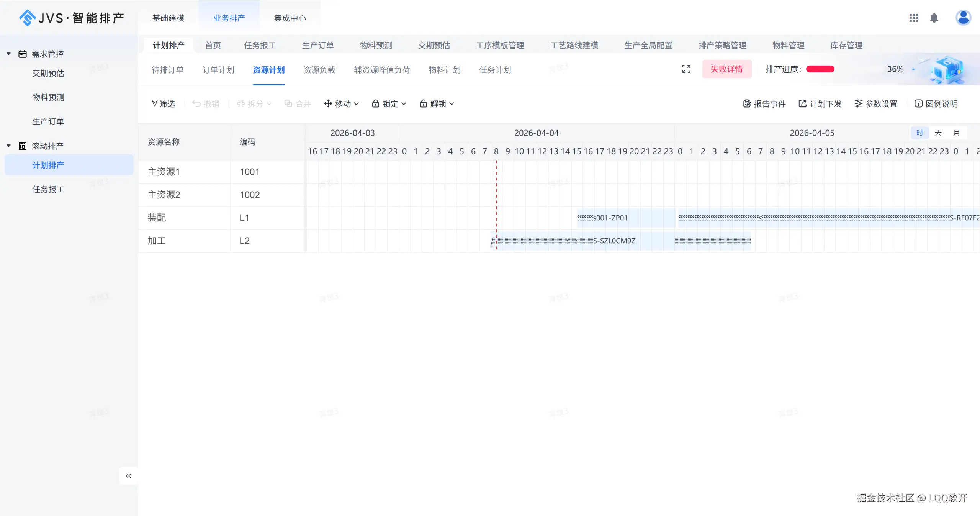
Task: Click the red 排产进度 progress bar
Action: tap(820, 69)
